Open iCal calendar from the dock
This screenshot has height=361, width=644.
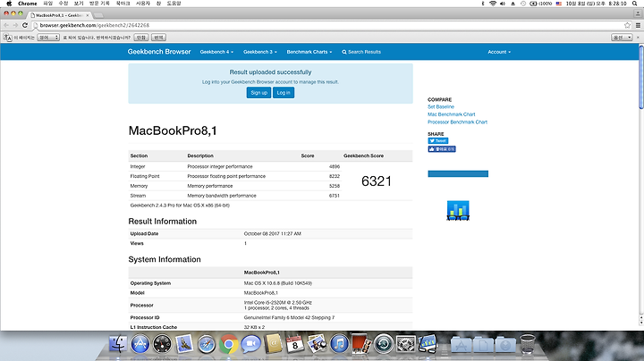[x=295, y=344]
